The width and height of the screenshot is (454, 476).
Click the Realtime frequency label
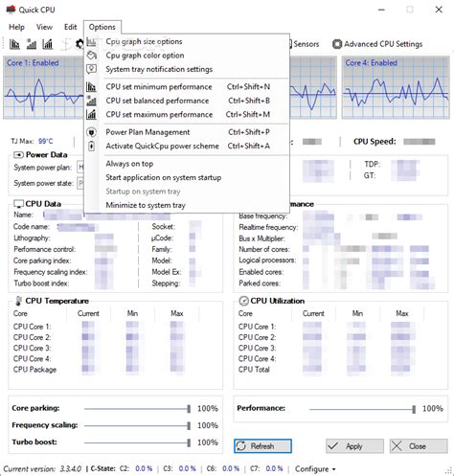[x=268, y=227]
